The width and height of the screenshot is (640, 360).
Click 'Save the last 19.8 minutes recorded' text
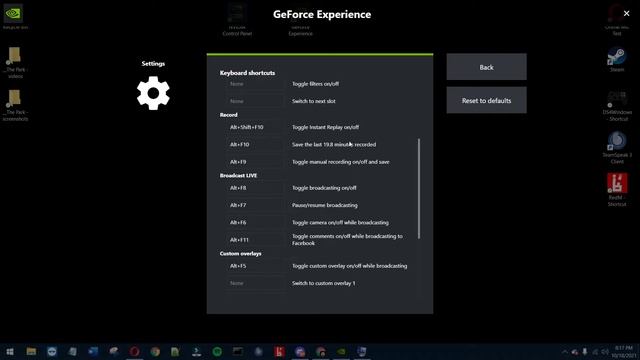pos(334,144)
